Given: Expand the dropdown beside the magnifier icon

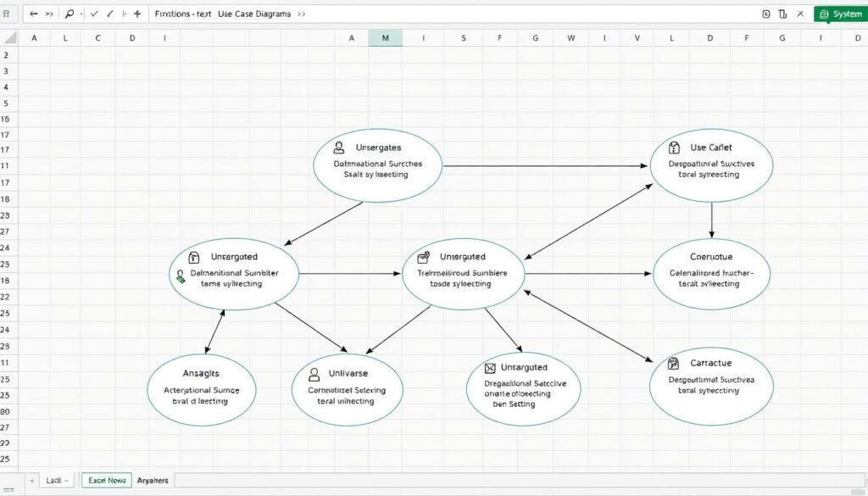Looking at the screenshot, I should 81,14.
